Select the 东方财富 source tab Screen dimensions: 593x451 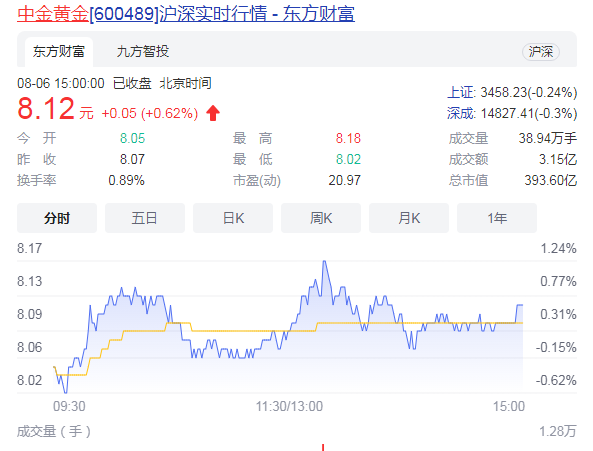tap(59, 52)
